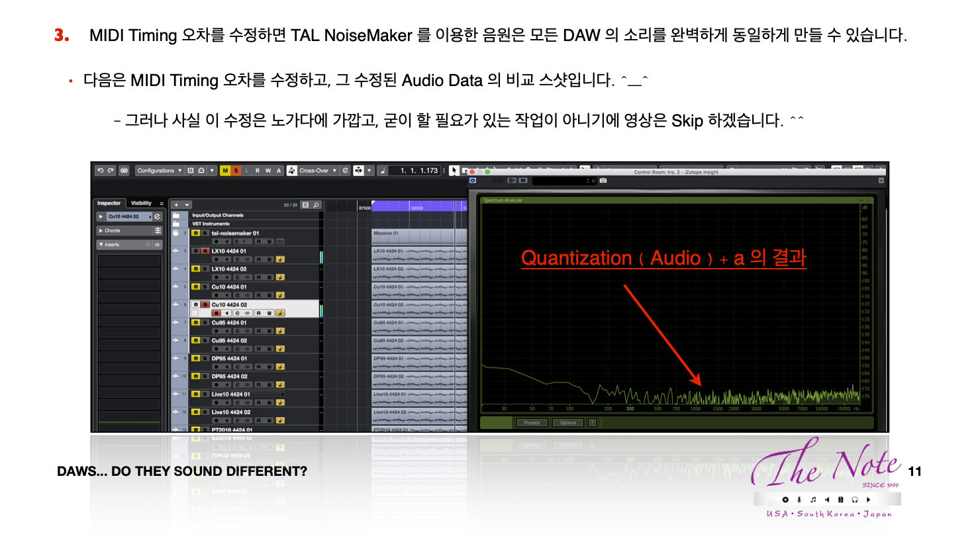This screenshot has height=548, width=980.
Task: Open the track list filter icon
Action: coord(305,205)
